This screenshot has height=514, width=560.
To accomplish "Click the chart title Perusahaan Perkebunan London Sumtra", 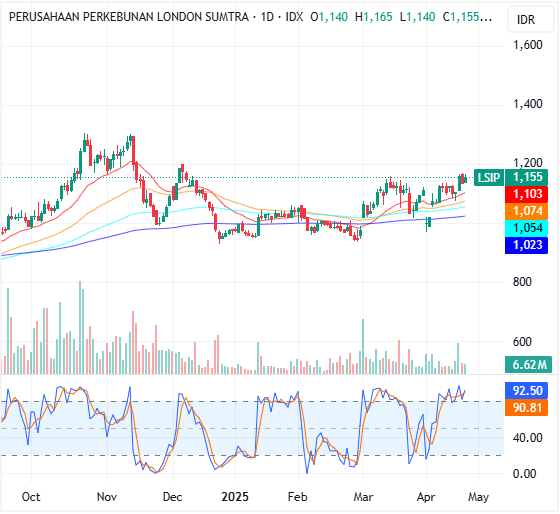I will point(129,17).
